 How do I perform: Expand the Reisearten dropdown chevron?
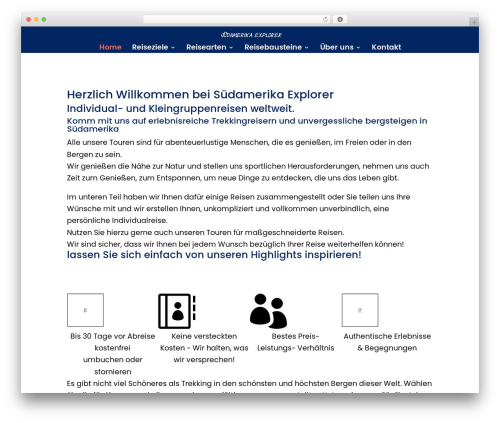pyautogui.click(x=231, y=48)
